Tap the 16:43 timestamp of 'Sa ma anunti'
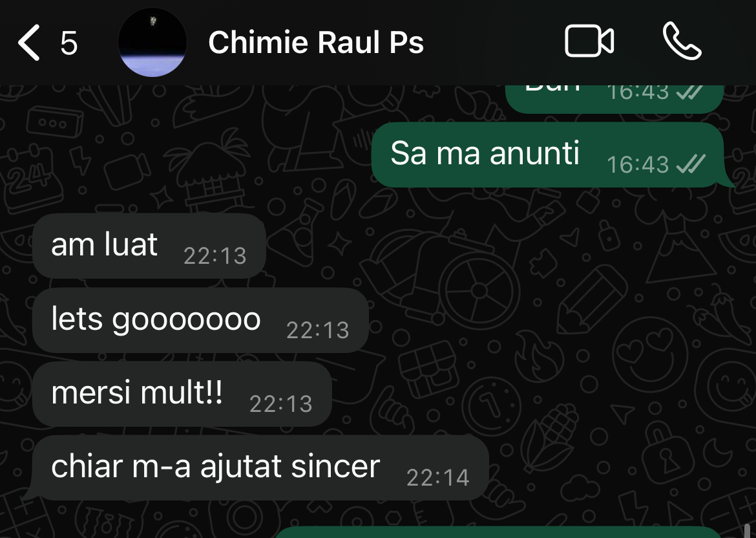Image resolution: width=756 pixels, height=538 pixels. pyautogui.click(x=638, y=165)
